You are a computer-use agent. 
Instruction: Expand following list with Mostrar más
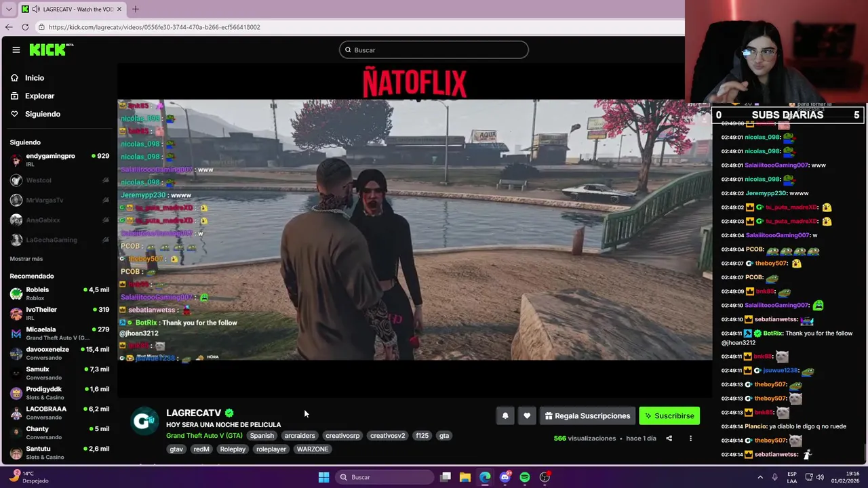(26, 259)
